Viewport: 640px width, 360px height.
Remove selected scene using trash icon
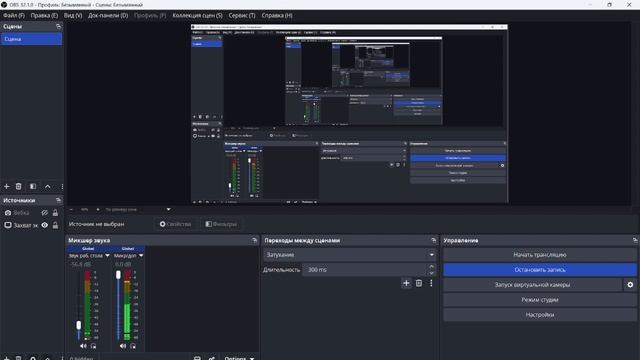18,187
